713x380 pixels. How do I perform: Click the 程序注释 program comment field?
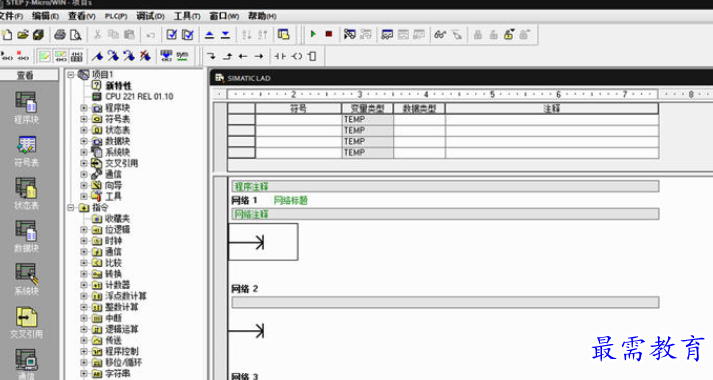point(445,186)
